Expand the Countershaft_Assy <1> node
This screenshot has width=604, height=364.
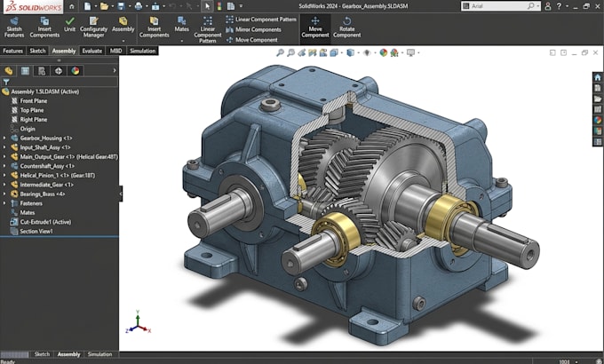4,166
